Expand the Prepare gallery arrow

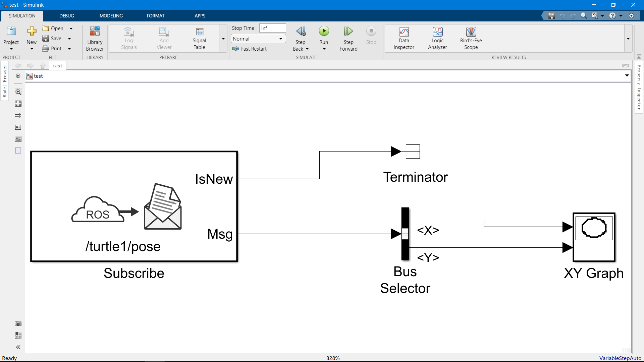coord(223,39)
